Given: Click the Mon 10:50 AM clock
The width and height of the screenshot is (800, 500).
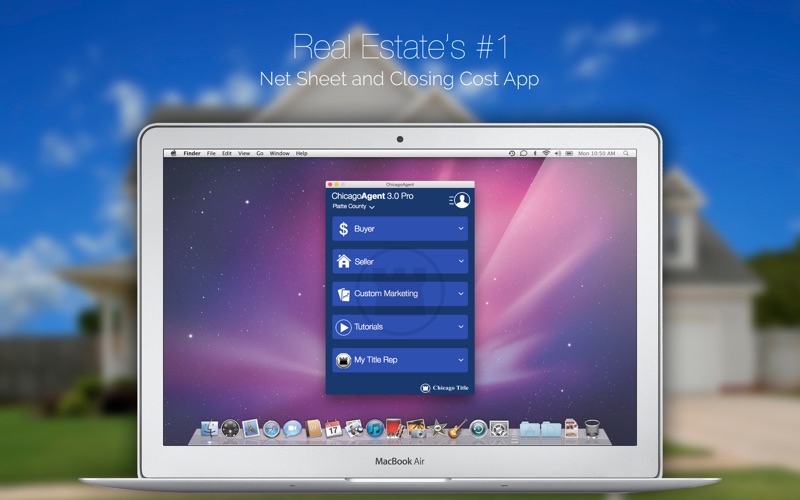Looking at the screenshot, I should pos(596,153).
